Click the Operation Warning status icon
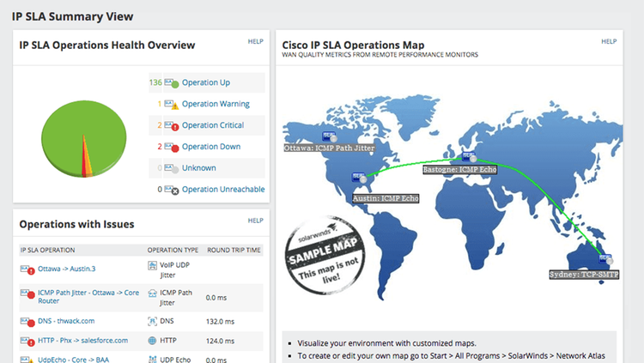The image size is (644, 363). [x=172, y=105]
